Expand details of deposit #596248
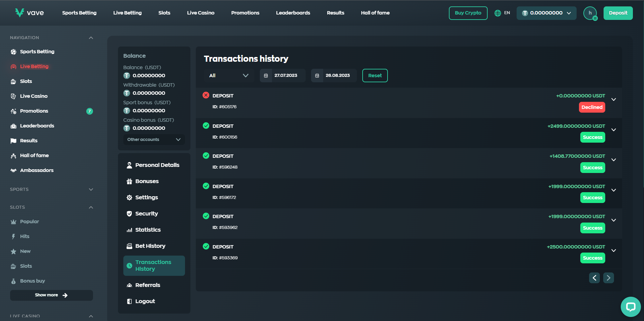Image resolution: width=644 pixels, height=321 pixels. click(614, 160)
